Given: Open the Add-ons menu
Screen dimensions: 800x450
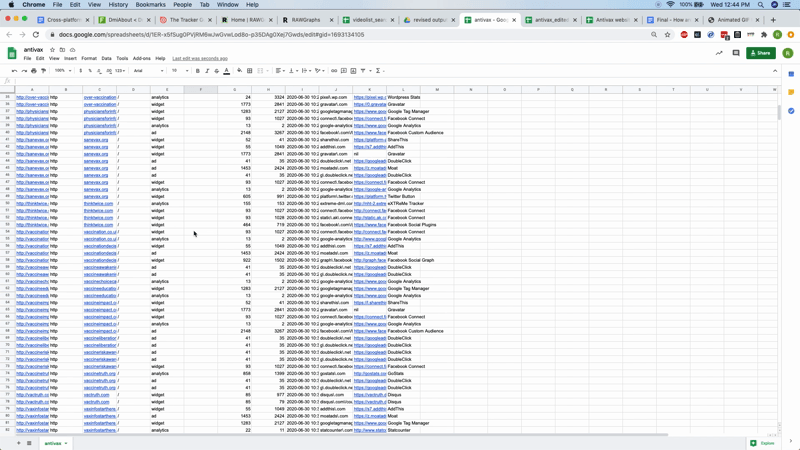Looking at the screenshot, I should tap(141, 58).
